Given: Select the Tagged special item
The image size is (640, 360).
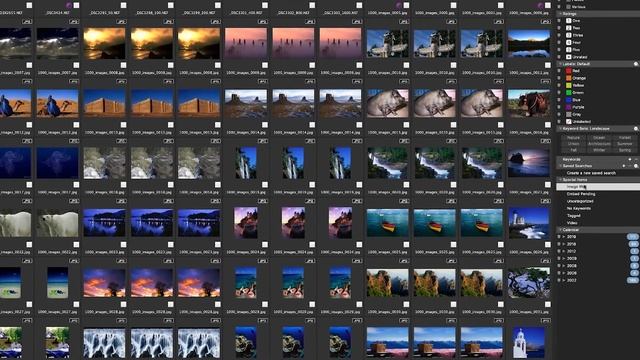Looking at the screenshot, I should click(573, 216).
